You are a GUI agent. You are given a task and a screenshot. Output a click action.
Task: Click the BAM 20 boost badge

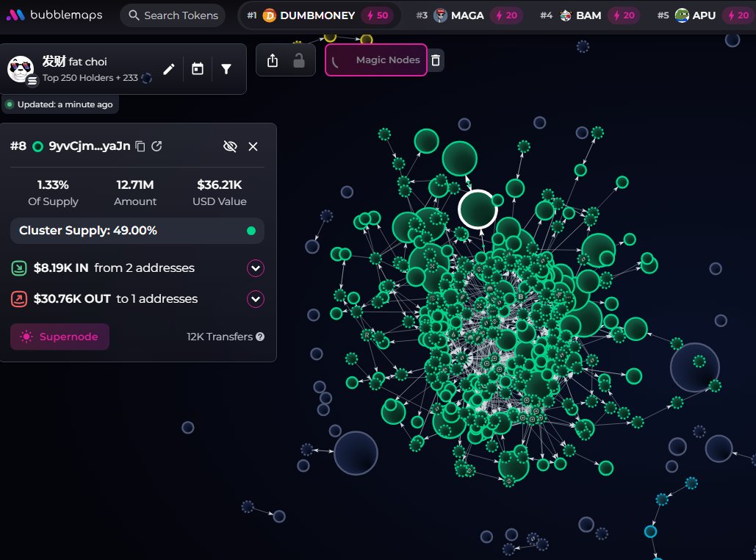pos(624,15)
